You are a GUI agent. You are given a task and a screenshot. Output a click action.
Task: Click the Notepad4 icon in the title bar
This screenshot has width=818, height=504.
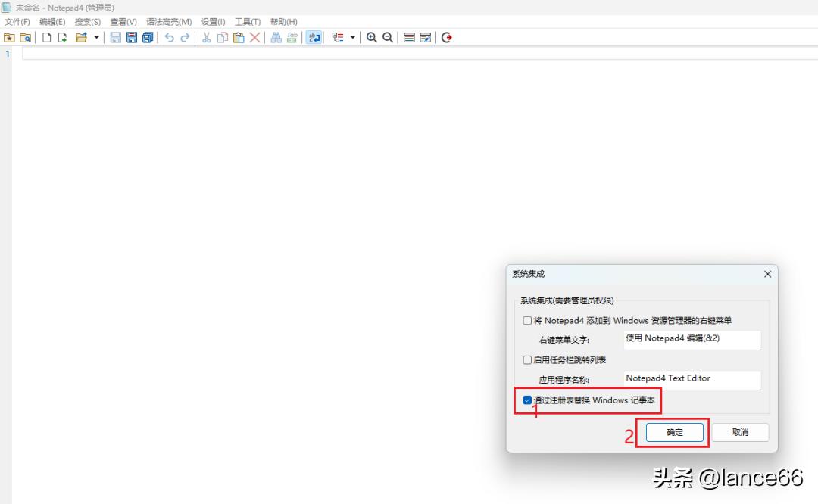tap(6, 8)
